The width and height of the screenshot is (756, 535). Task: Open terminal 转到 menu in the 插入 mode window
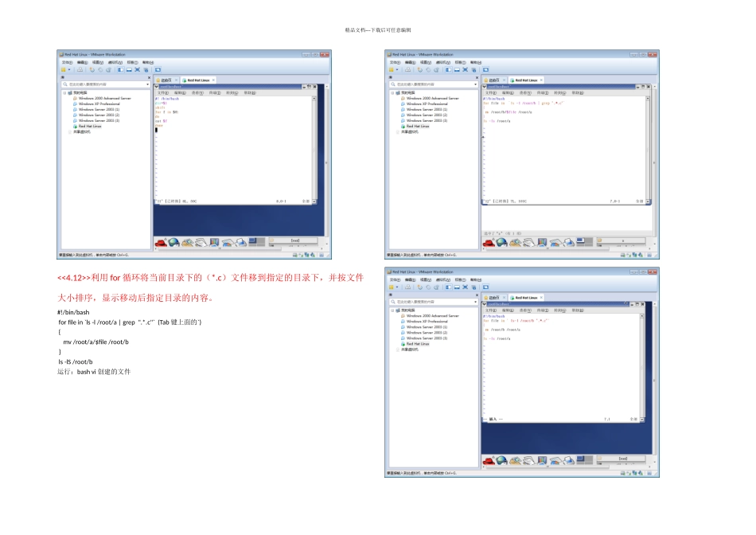(x=559, y=310)
